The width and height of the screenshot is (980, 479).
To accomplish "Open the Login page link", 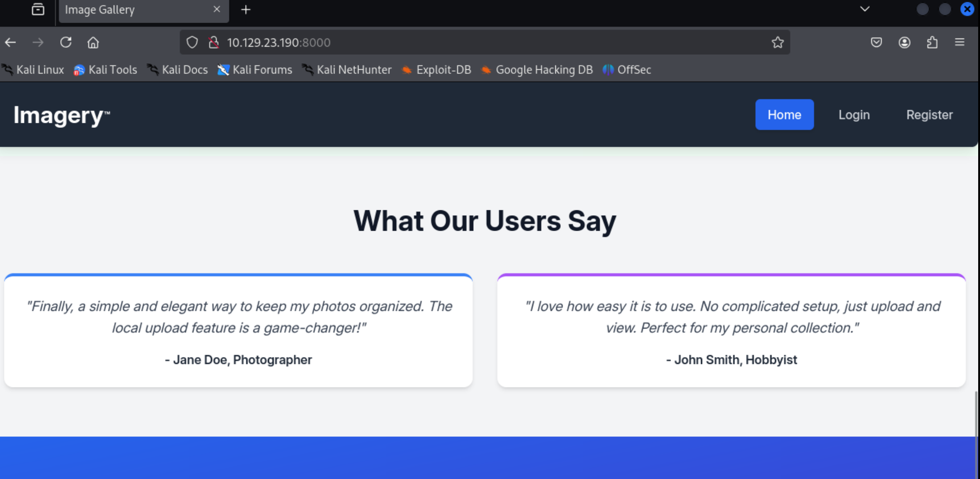I will pos(854,115).
